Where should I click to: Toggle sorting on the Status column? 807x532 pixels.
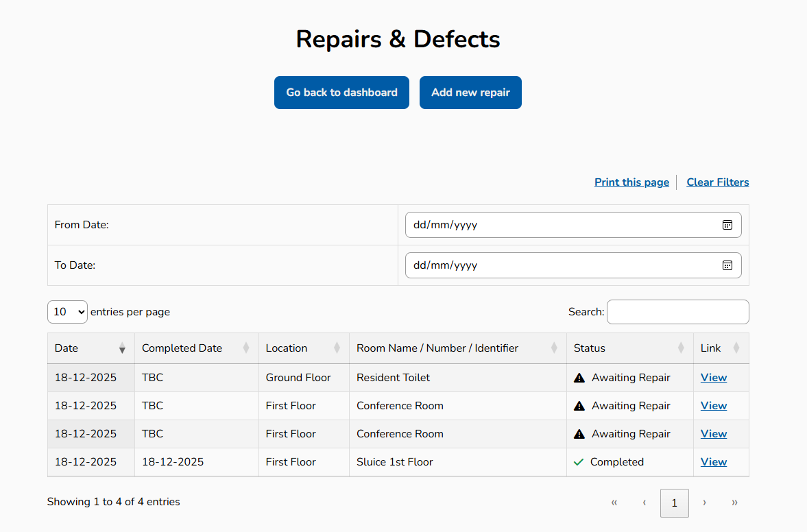click(x=681, y=348)
